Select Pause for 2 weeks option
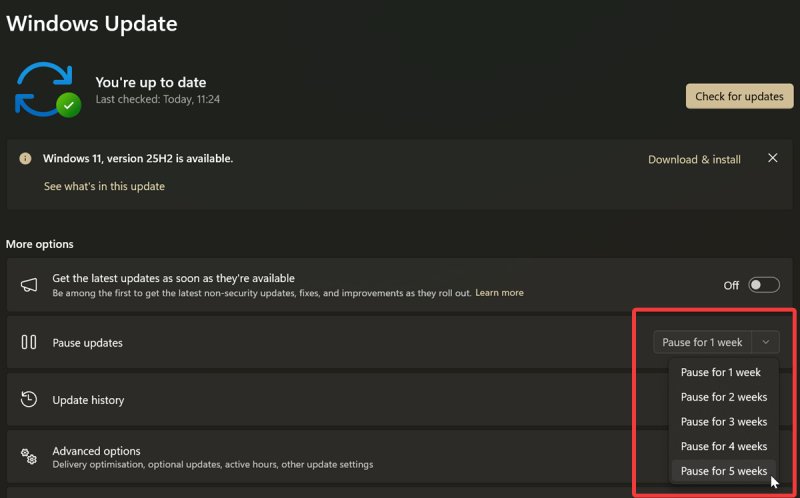Image resolution: width=800 pixels, height=498 pixels. click(724, 397)
